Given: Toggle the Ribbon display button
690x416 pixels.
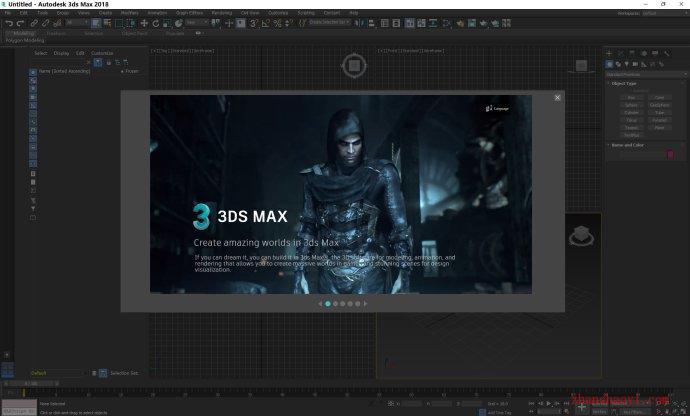Looking at the screenshot, I should 410,23.
